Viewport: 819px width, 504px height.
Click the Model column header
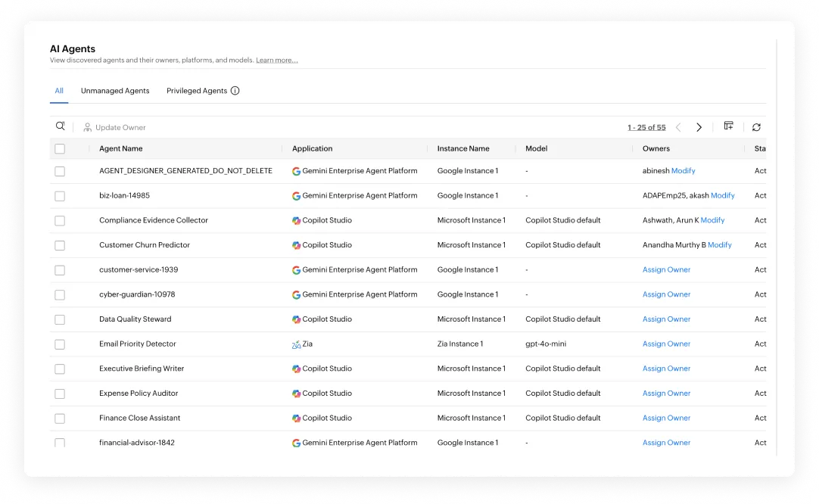click(x=537, y=148)
